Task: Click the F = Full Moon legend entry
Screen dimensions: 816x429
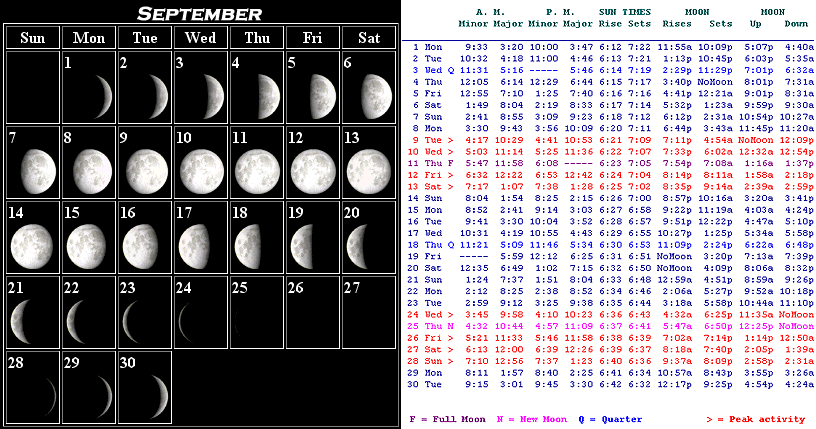Action: point(449,419)
